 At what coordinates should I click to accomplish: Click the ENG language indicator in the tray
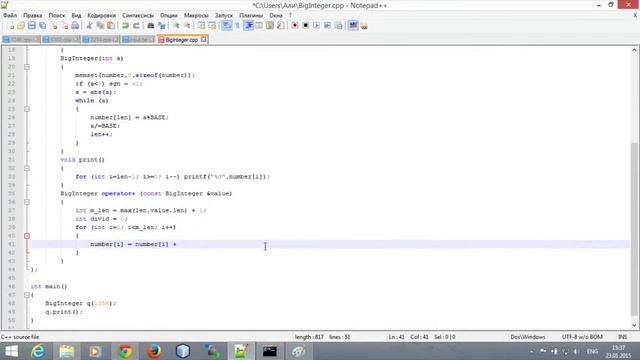tap(593, 351)
